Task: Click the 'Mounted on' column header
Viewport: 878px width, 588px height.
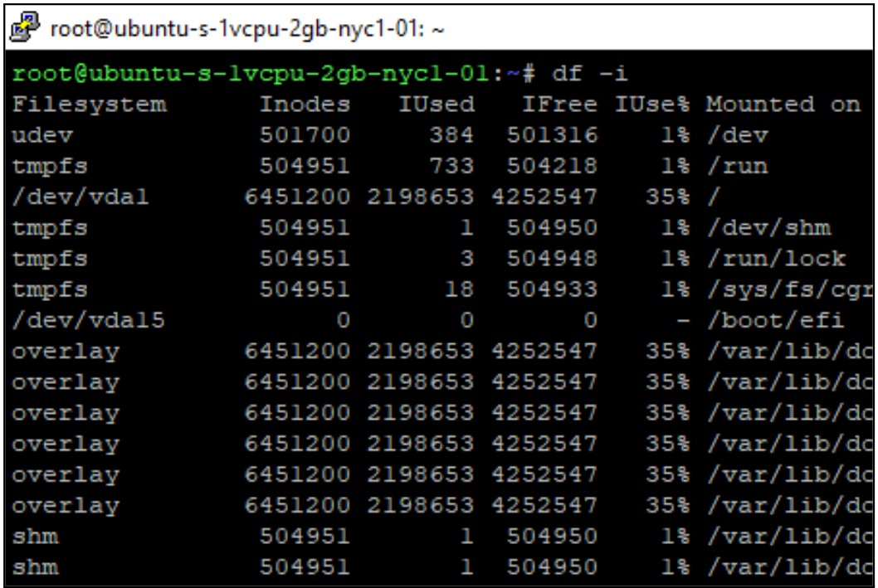Action: click(783, 104)
